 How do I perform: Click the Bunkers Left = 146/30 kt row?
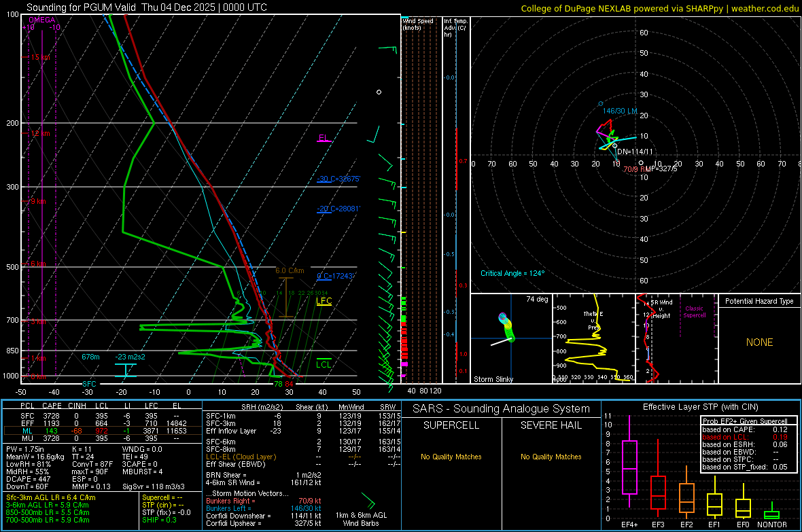(x=264, y=508)
